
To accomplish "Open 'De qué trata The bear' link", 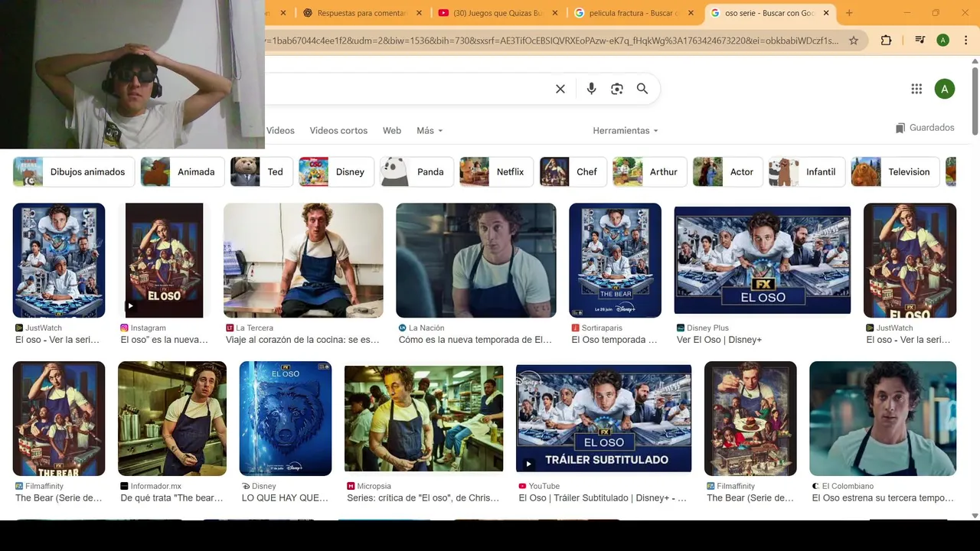I will pos(171,498).
